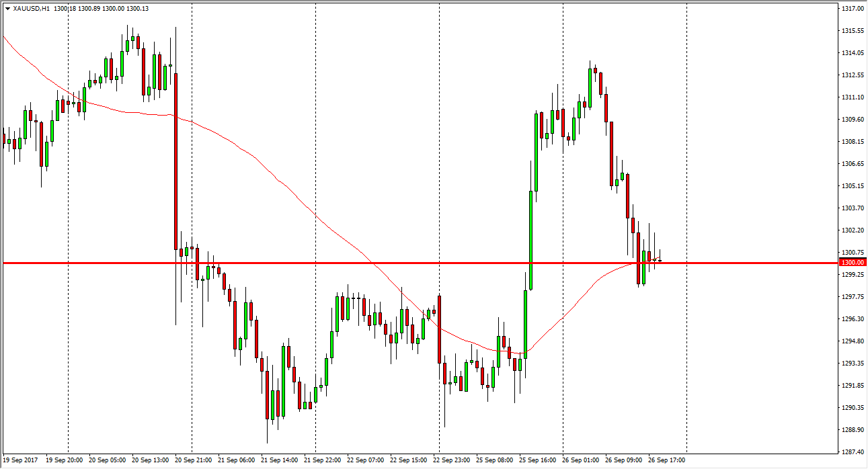This screenshot has height=469, width=868.
Task: Click the 1317.00 price scale label
Action: (851, 9)
